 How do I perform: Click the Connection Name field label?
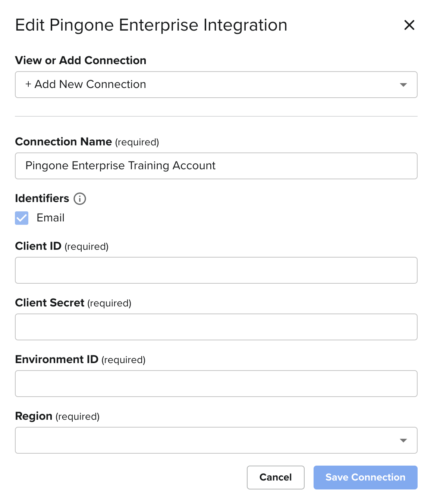pos(63,142)
